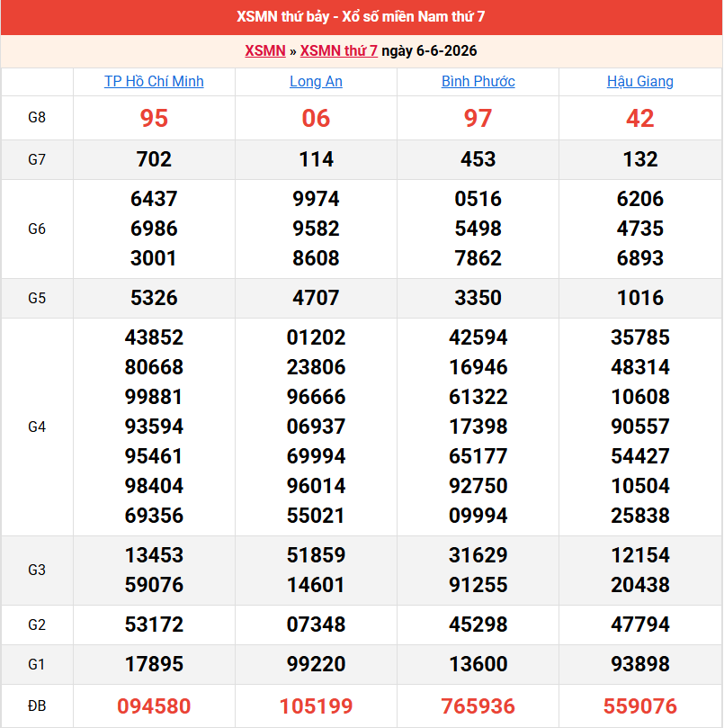Select G8 prize 95 for Hồ Chí Minh
The image size is (724, 728).
(x=154, y=118)
